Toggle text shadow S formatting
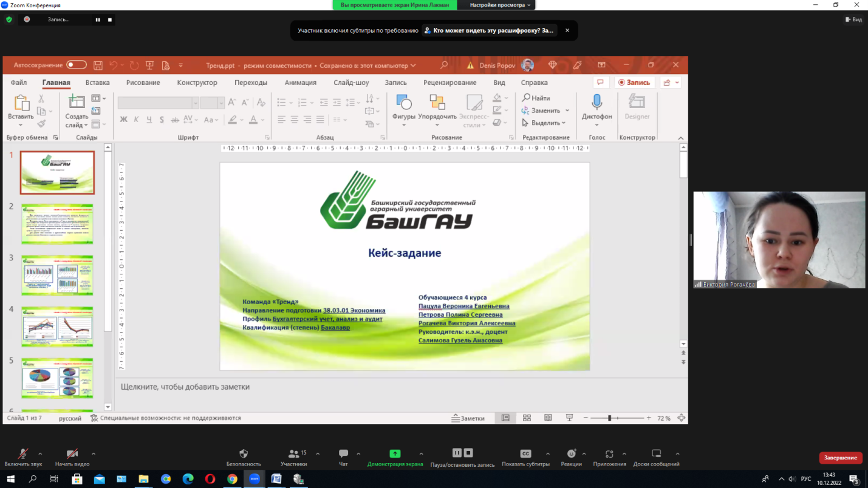The image size is (868, 488). click(162, 120)
